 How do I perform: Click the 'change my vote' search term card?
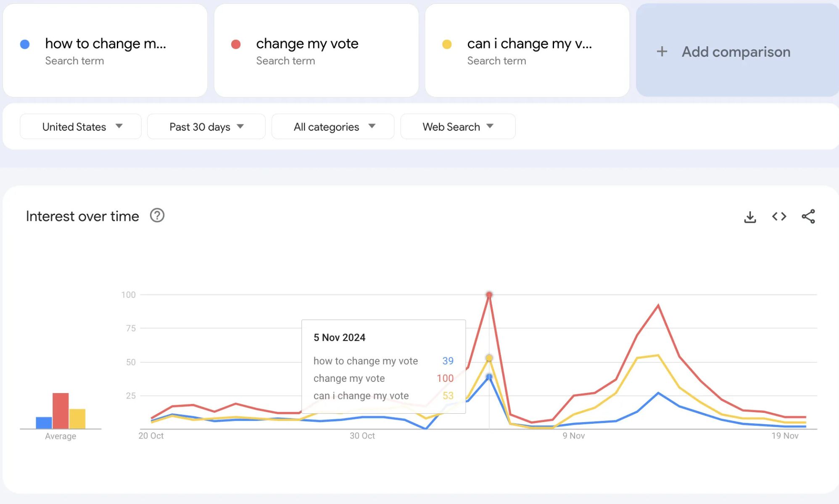317,50
